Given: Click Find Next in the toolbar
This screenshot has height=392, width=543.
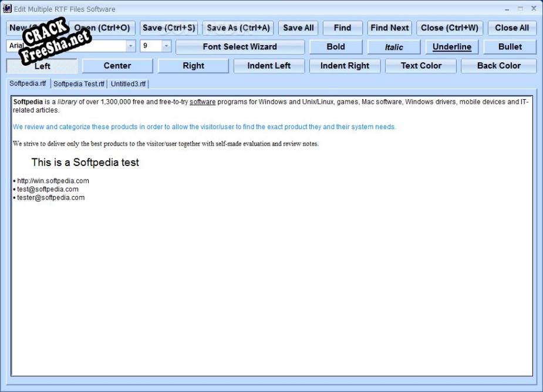Looking at the screenshot, I should click(390, 28).
